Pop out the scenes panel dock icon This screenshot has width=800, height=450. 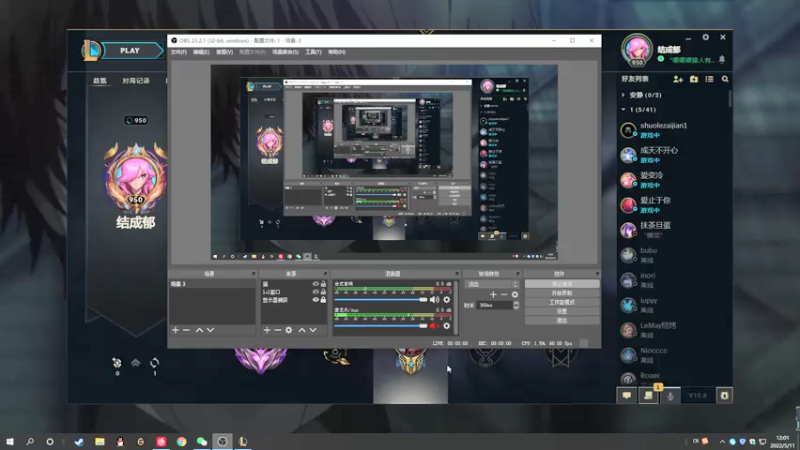point(253,274)
